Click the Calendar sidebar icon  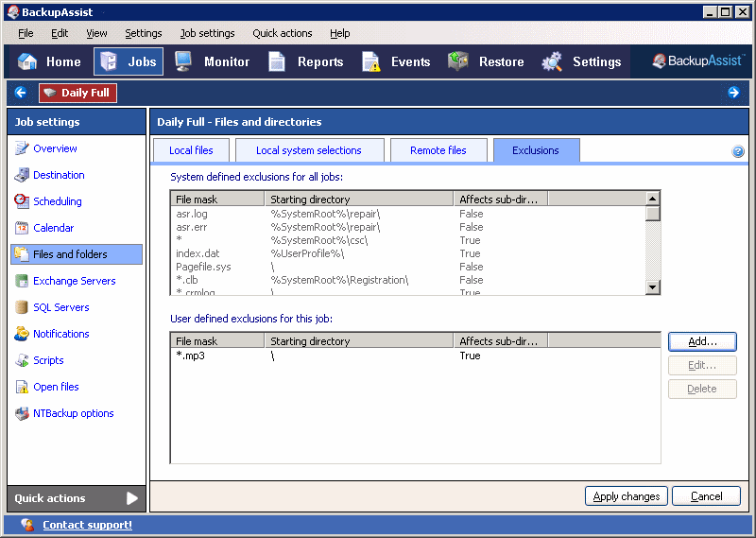pos(22,228)
